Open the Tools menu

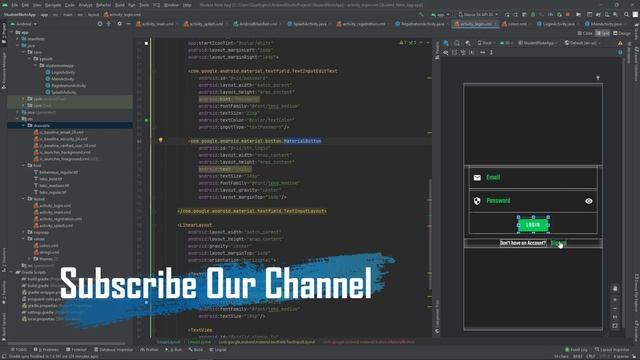(x=144, y=5)
